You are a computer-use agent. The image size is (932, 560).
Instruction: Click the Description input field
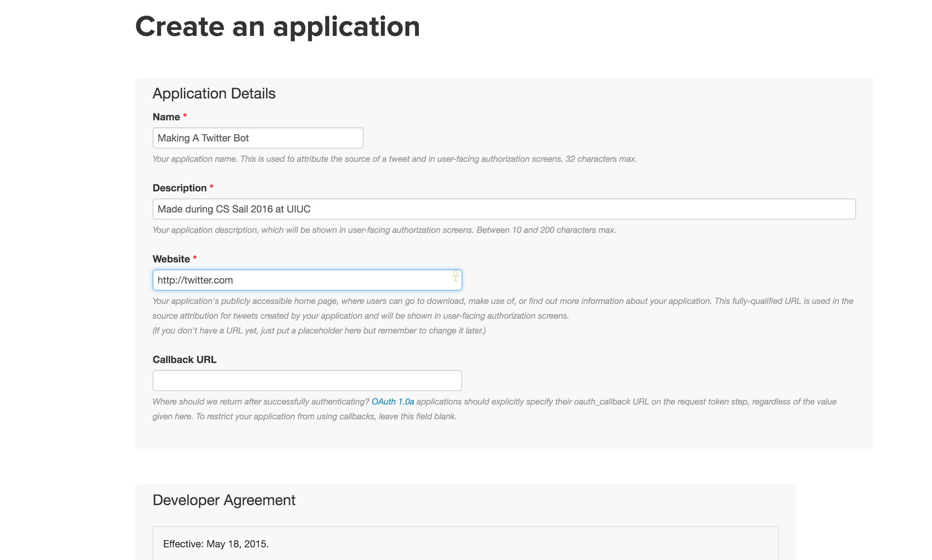(504, 209)
